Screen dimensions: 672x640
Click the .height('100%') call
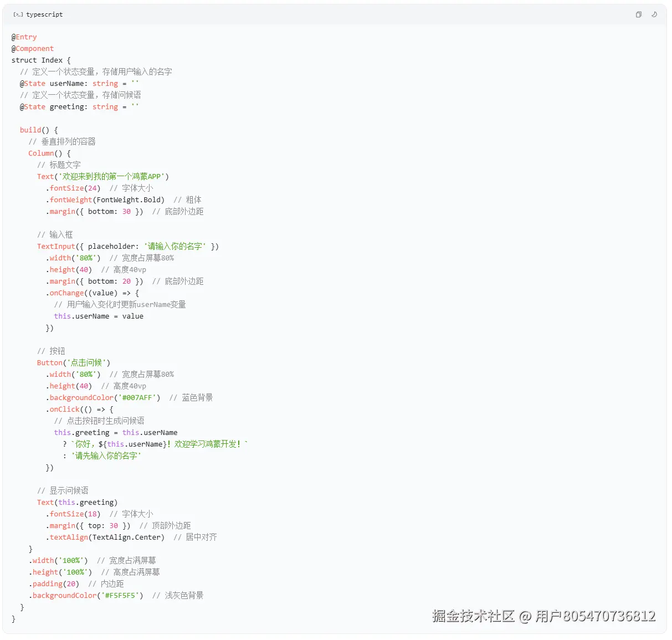pyautogui.click(x=60, y=572)
